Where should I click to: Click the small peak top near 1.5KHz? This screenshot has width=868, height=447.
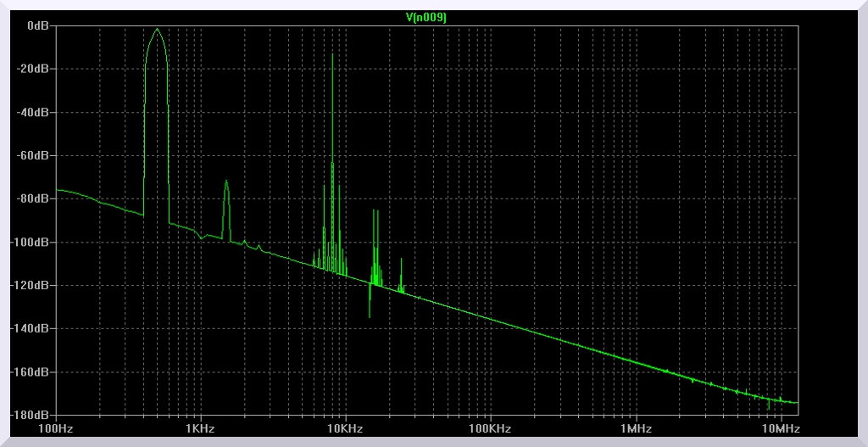point(226,181)
